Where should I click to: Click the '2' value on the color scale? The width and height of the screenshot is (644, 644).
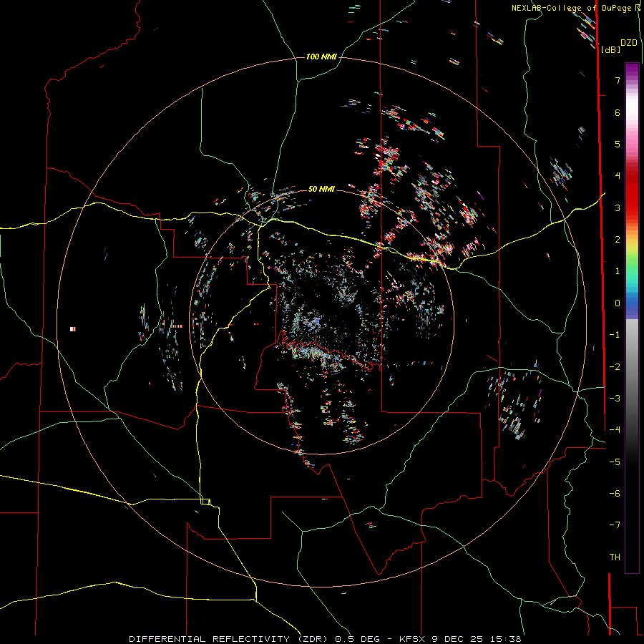(x=618, y=240)
